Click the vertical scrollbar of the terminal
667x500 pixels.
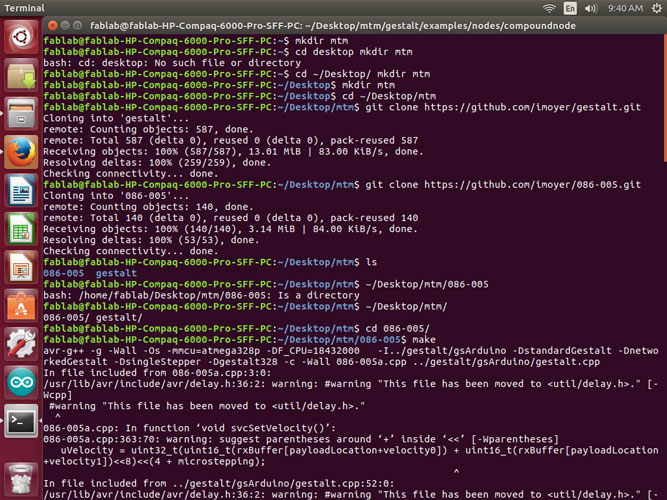coord(665,98)
